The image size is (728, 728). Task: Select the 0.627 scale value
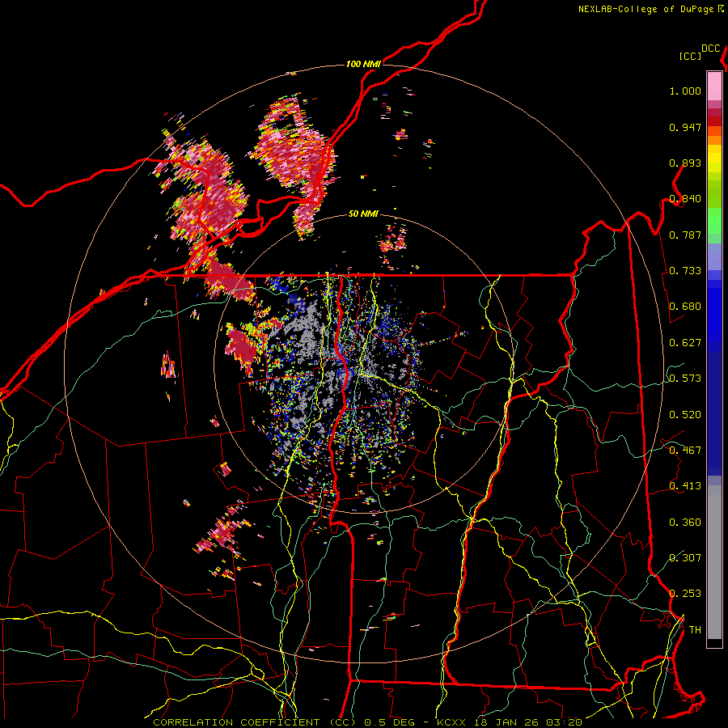pos(685,343)
